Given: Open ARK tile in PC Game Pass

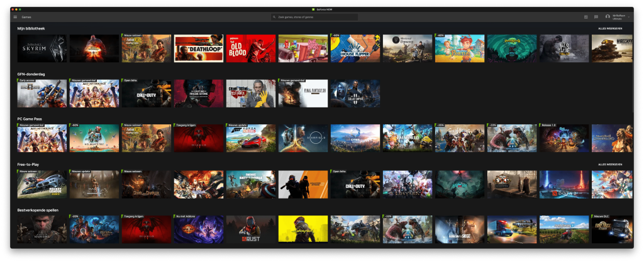Looking at the screenshot, I should tap(512, 139).
